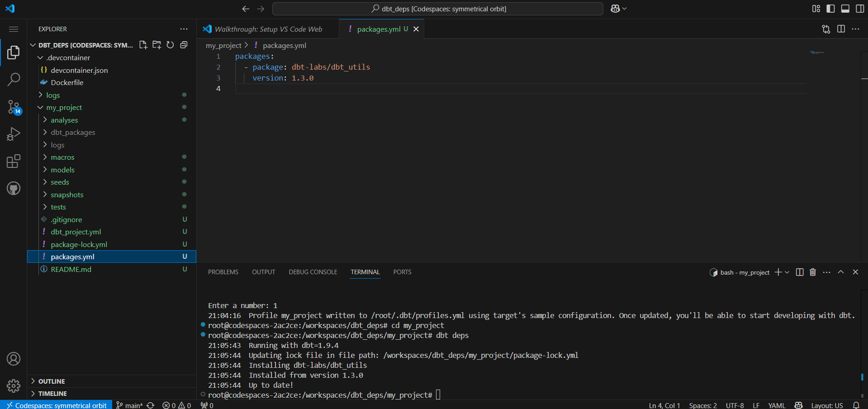Split the editor to the right
Viewport: 868px width, 409px height.
pos(841,29)
